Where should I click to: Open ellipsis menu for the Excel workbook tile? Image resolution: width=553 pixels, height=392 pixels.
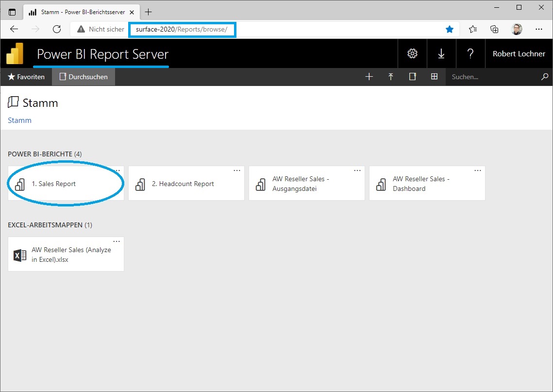[117, 241]
